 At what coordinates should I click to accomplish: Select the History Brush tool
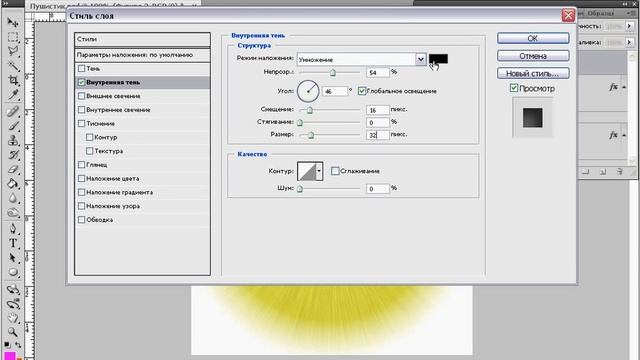pyautogui.click(x=13, y=155)
